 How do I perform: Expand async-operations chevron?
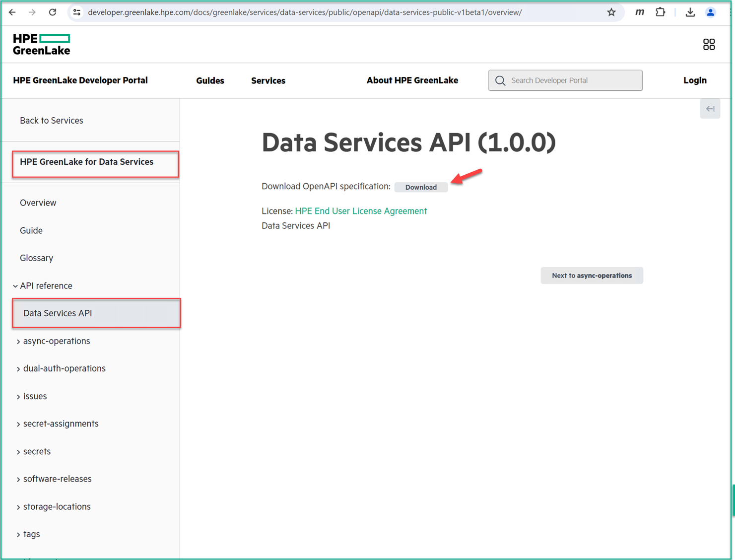[x=18, y=342]
